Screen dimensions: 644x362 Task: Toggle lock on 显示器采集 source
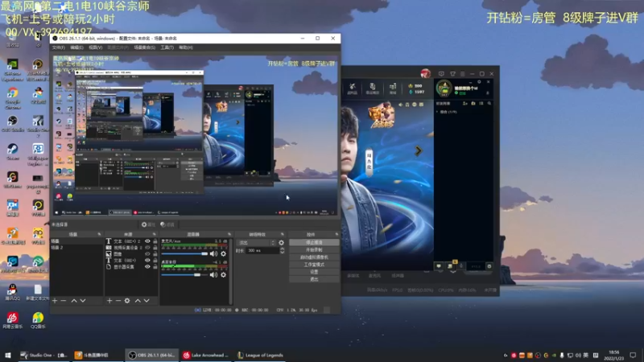pos(155,267)
